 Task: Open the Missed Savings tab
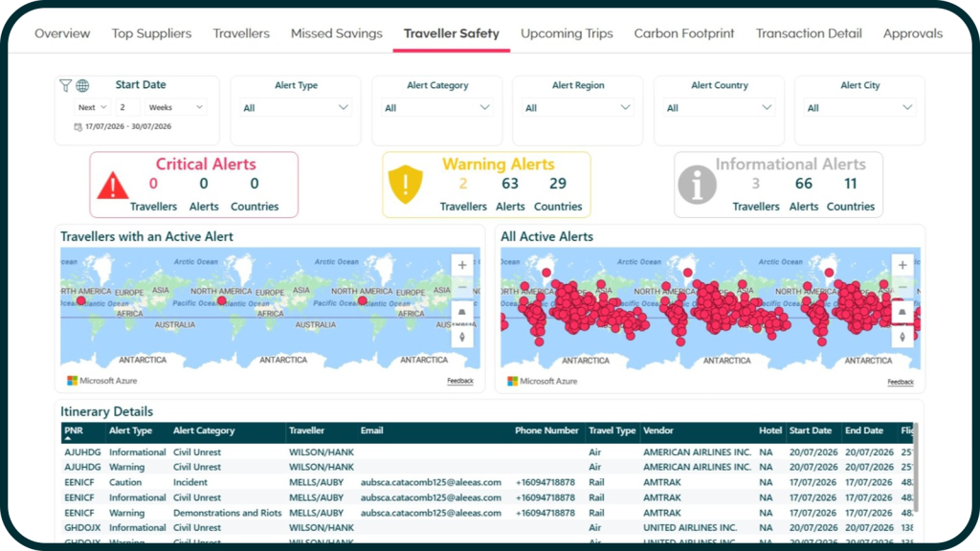(336, 33)
